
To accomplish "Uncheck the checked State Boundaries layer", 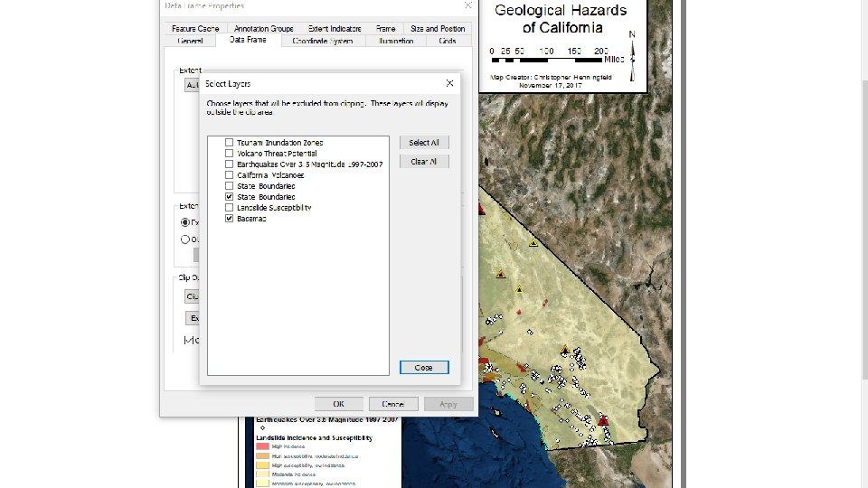I will click(x=229, y=196).
